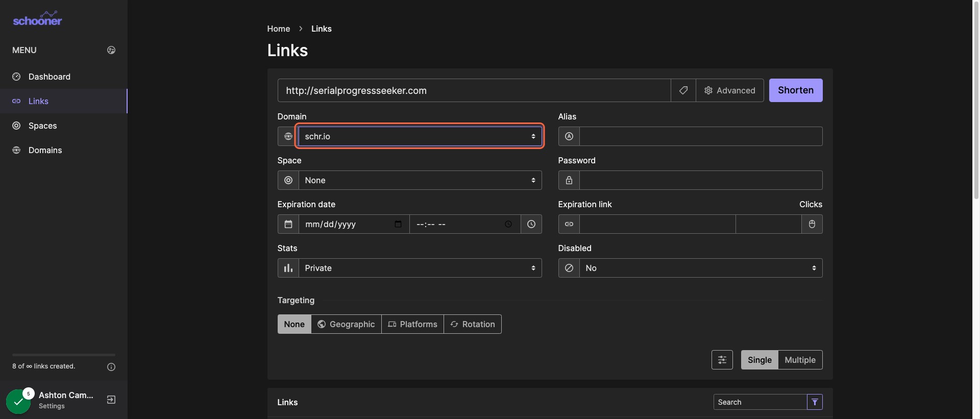Image resolution: width=980 pixels, height=419 pixels.
Task: Select Rotation targeting
Action: 473,324
